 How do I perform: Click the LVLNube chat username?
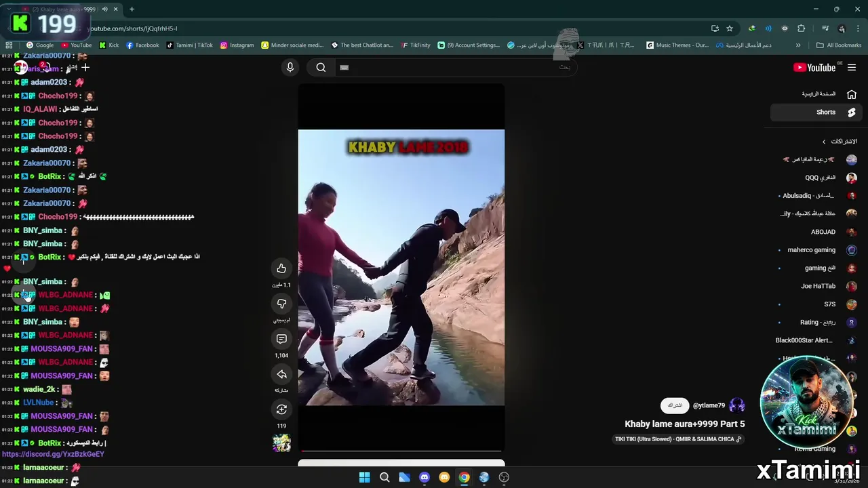click(38, 403)
